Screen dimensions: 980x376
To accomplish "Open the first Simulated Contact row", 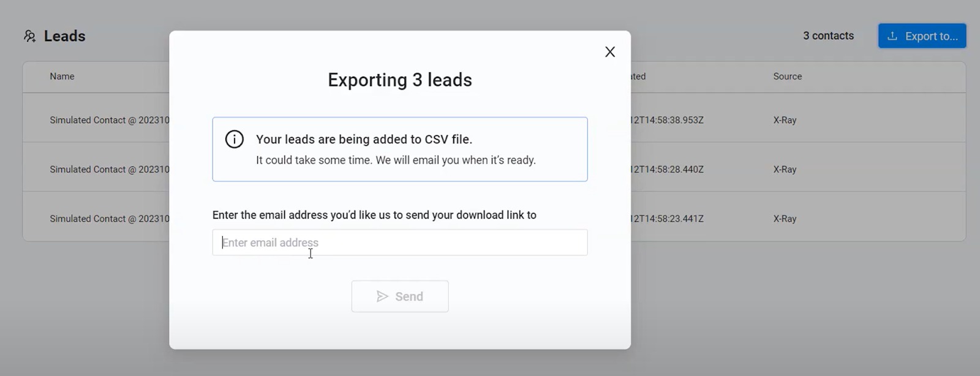I will [x=109, y=120].
